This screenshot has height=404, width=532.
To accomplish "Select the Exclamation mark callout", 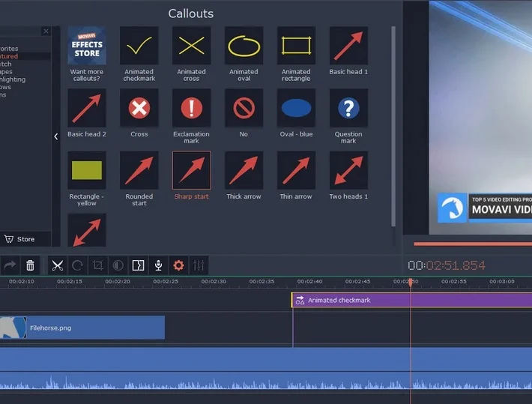I will 191,108.
